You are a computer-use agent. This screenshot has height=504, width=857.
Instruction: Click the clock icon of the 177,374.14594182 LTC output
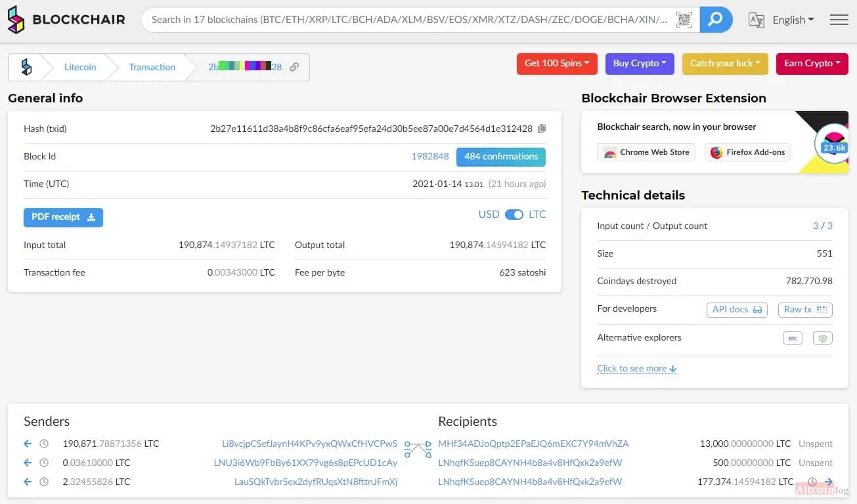(x=812, y=482)
